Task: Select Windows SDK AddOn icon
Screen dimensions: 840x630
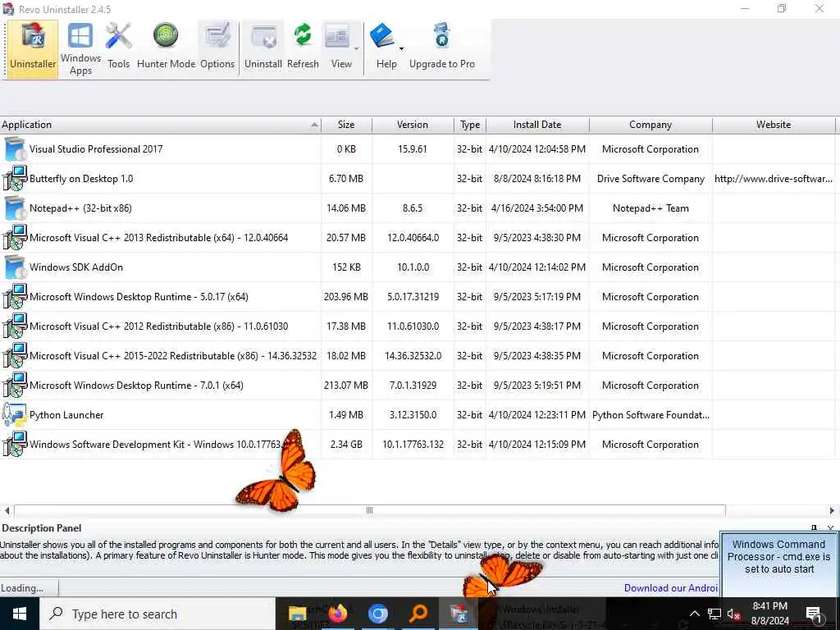Action: 15,267
